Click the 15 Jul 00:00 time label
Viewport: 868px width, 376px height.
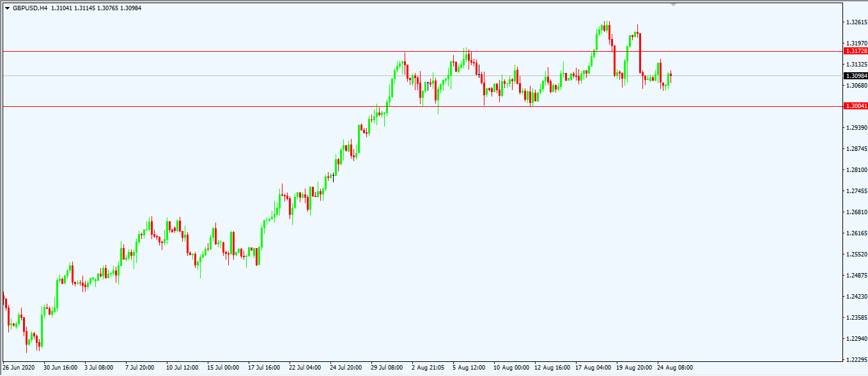click(x=223, y=368)
